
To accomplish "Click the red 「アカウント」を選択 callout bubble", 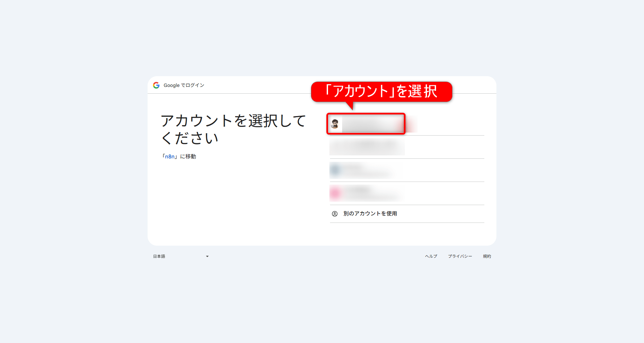I will click(381, 91).
